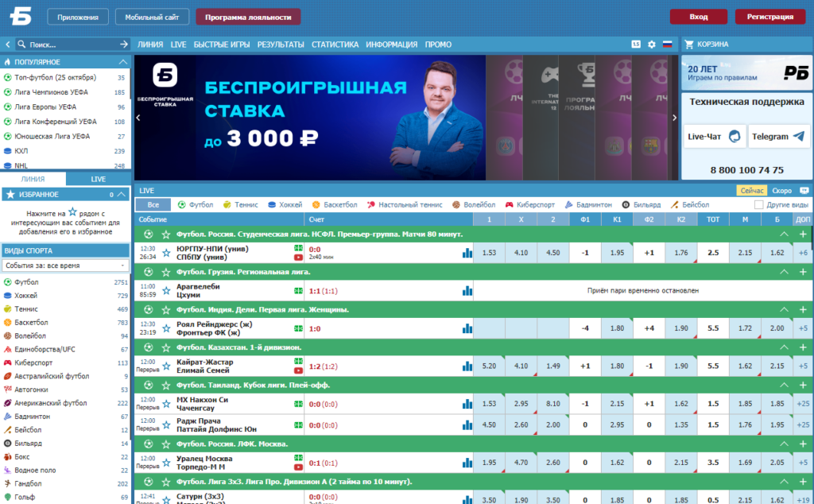The image size is (814, 504).
Task: Open the Программа лояльности button
Action: tap(248, 17)
